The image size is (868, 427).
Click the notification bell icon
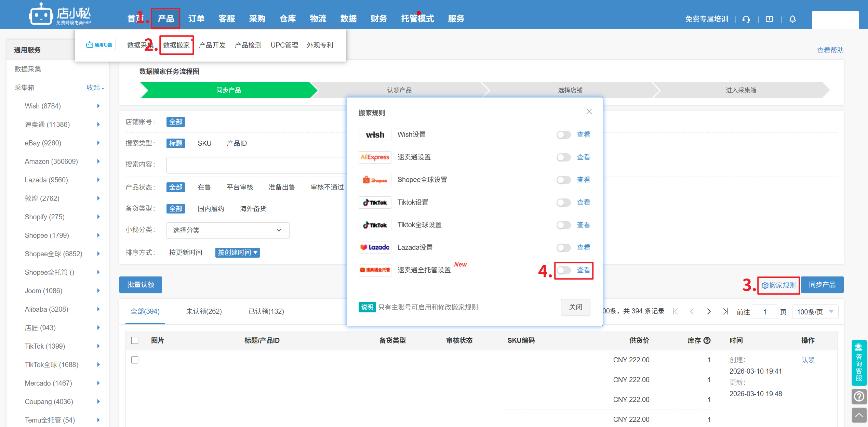792,19
